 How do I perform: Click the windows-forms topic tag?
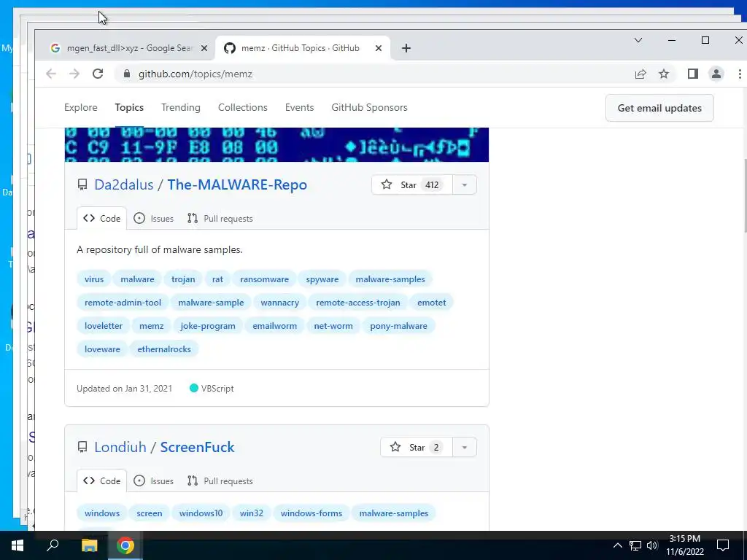pos(311,513)
